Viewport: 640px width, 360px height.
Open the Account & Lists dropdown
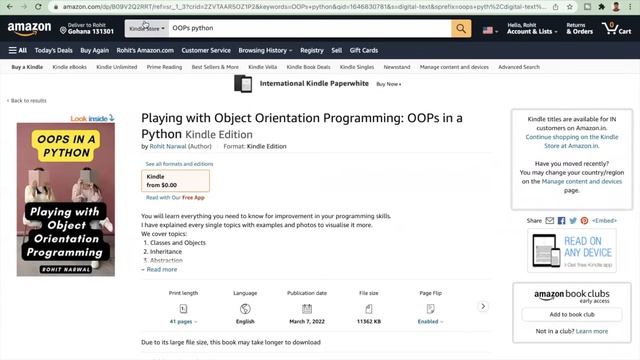click(532, 28)
